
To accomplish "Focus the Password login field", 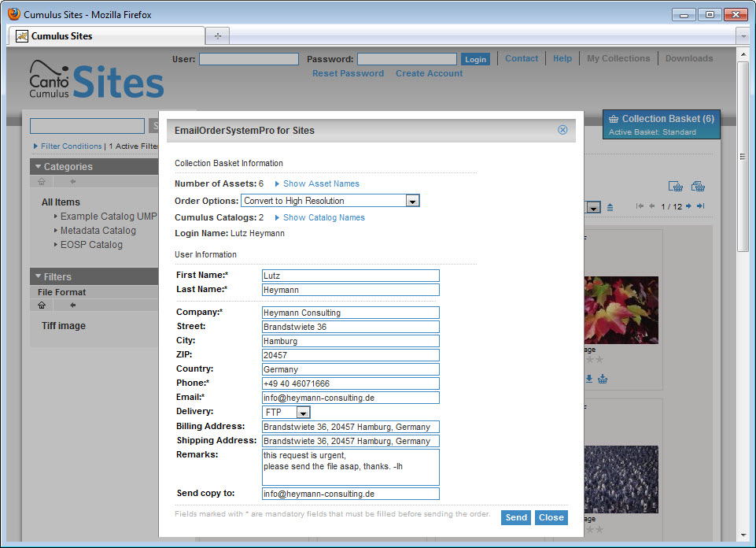I will pos(407,59).
